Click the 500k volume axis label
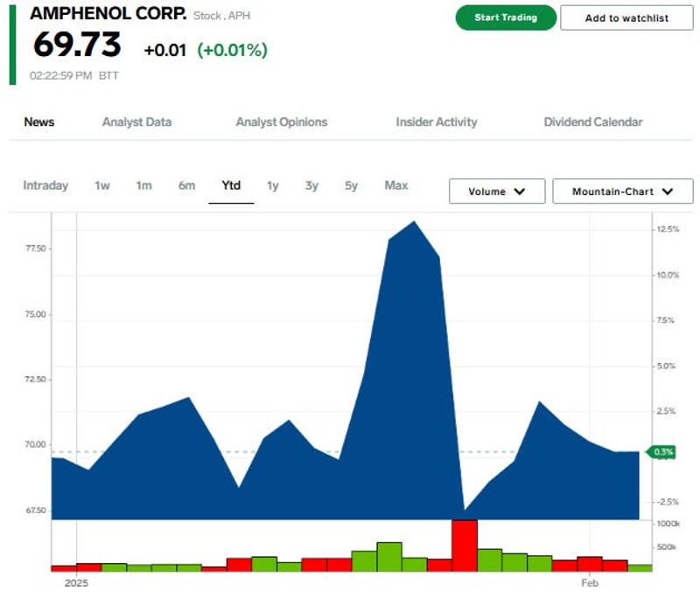The height and width of the screenshot is (598, 700). [667, 547]
